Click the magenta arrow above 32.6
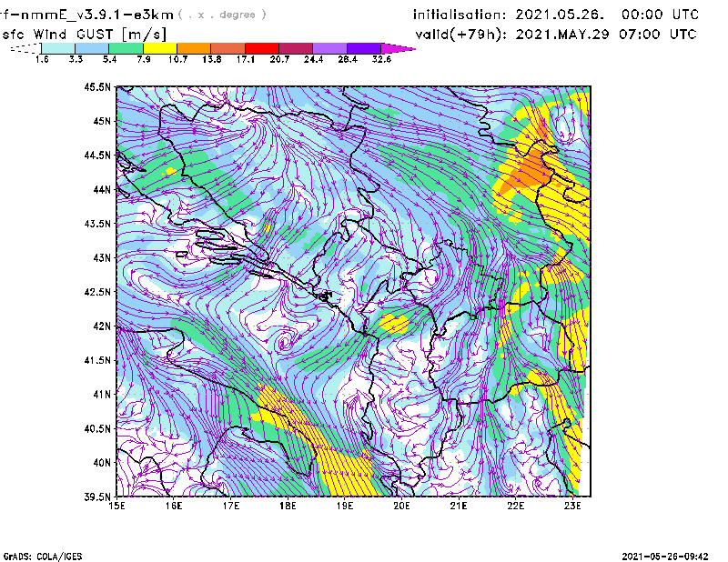This screenshot has width=728, height=562. (x=398, y=48)
